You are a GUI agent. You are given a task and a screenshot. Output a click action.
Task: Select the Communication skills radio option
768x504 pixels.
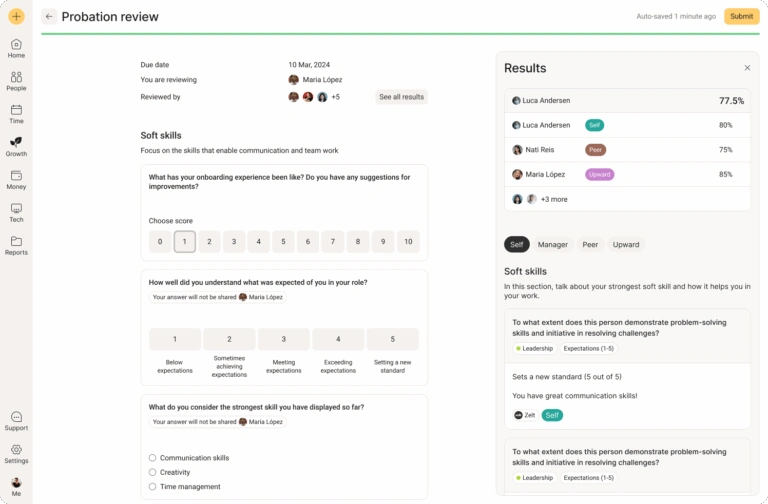[152, 458]
